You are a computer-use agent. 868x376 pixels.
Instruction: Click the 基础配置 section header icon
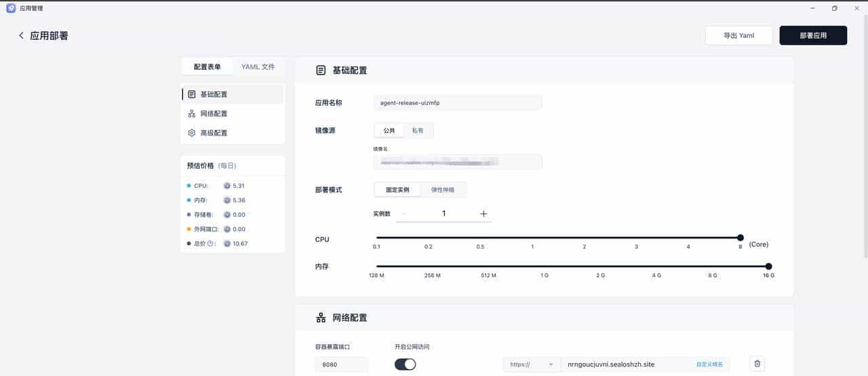[321, 70]
